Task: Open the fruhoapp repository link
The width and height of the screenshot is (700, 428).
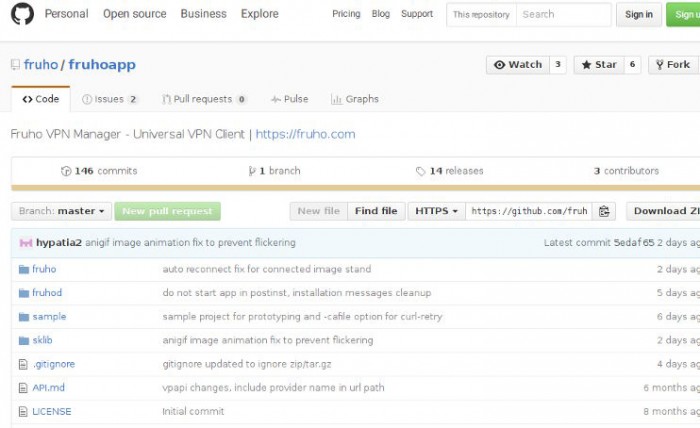Action: [x=102, y=65]
